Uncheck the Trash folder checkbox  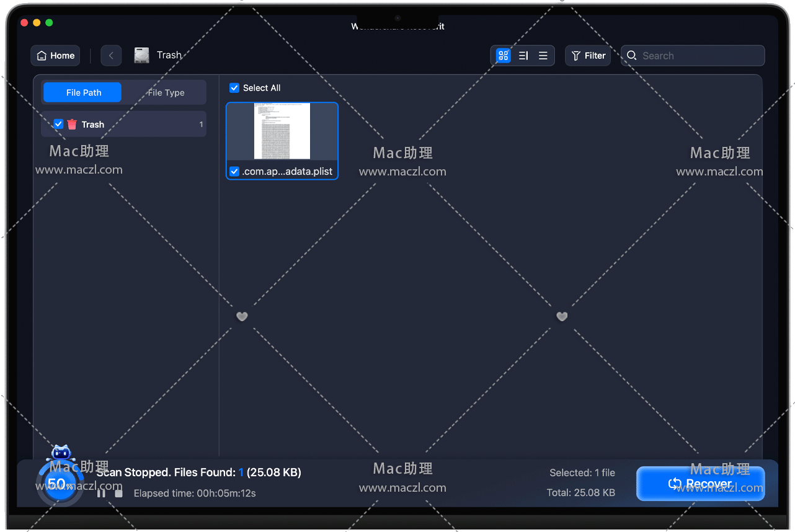pyautogui.click(x=58, y=124)
